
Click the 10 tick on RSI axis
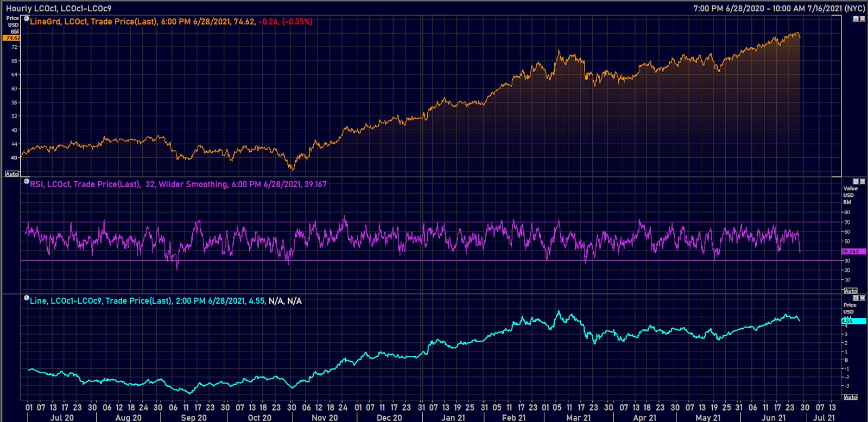click(847, 280)
